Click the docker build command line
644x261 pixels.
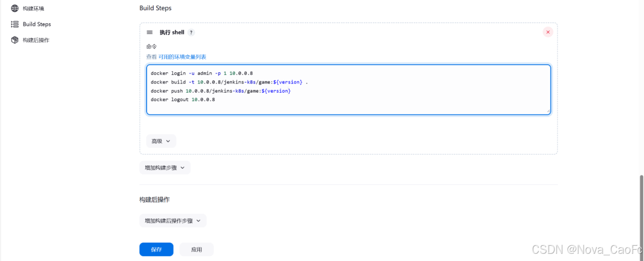click(x=229, y=82)
